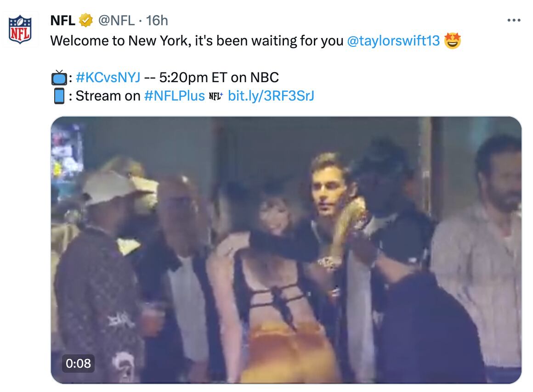Click the television emoji icon
The image size is (533, 392).
coord(59,78)
